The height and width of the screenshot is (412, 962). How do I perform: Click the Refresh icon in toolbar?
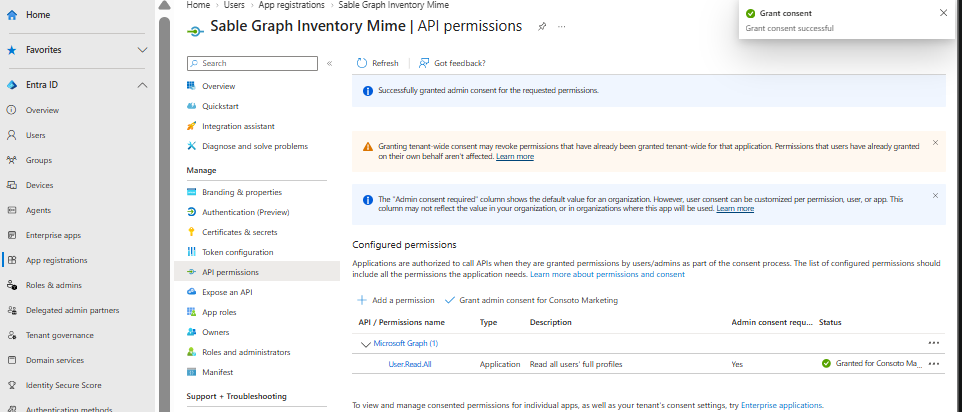[x=362, y=63]
